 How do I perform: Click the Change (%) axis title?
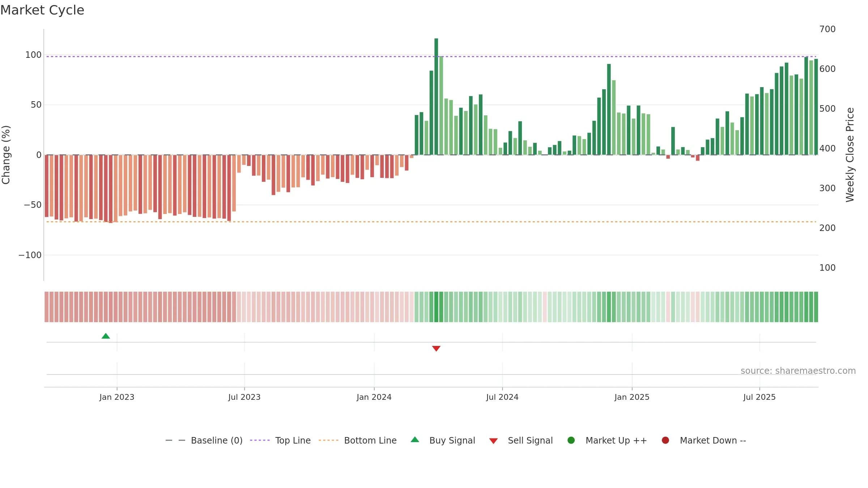(6, 155)
